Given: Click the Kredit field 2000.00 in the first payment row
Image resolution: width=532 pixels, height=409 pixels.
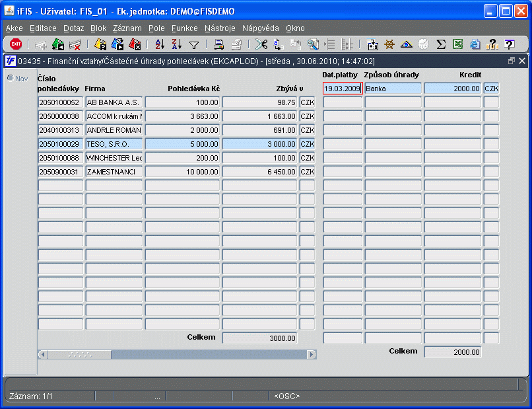Looking at the screenshot, I should pyautogui.click(x=453, y=89).
